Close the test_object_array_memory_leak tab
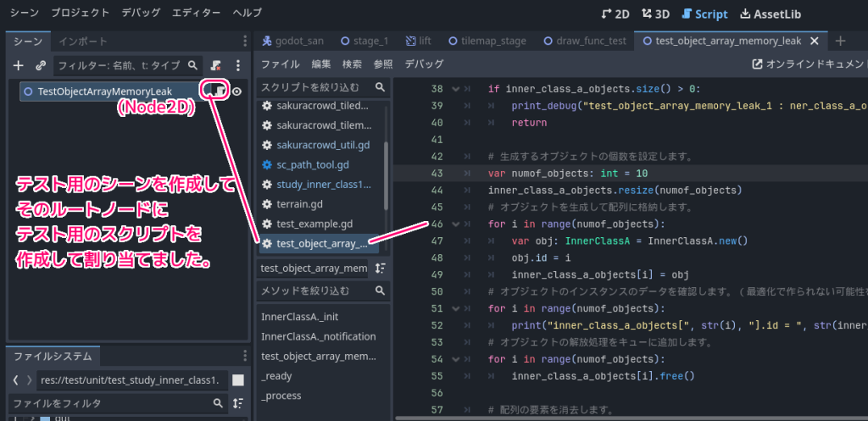The image size is (868, 421). [x=815, y=41]
